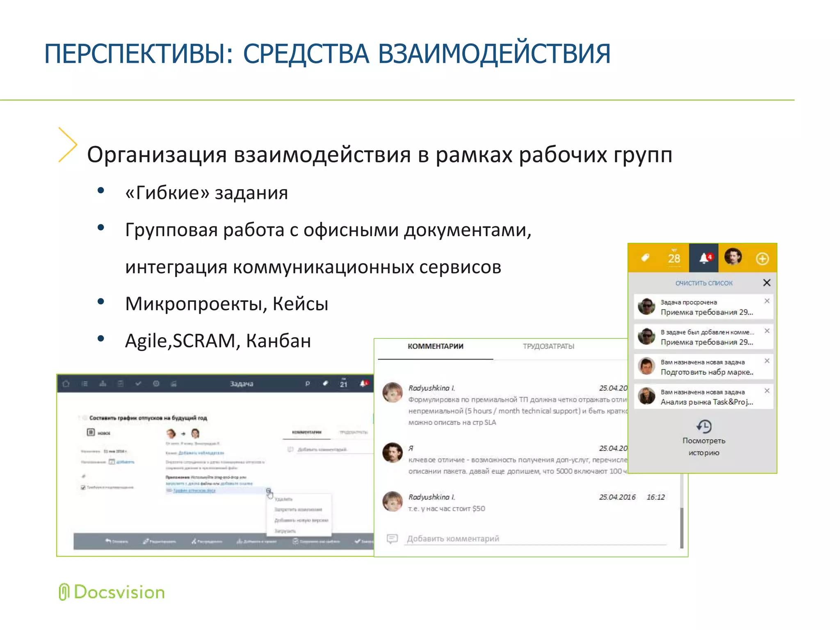Open the user avatar in yellow header
This screenshot has height=630, width=840.
pos(733,257)
